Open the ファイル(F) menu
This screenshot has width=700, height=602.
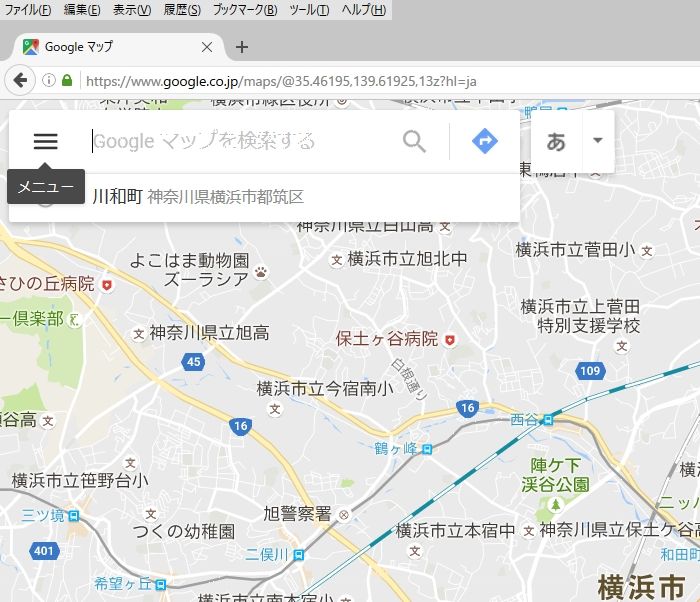pos(28,9)
